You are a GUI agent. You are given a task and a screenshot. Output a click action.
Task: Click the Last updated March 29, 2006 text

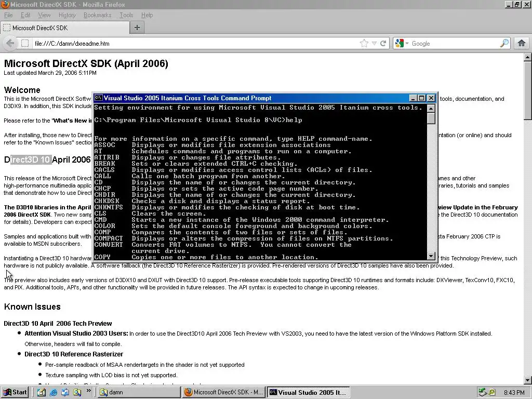point(50,73)
